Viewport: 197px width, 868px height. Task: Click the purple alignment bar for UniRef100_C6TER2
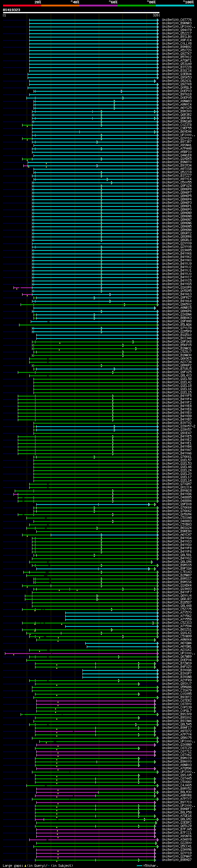click(x=96, y=701)
